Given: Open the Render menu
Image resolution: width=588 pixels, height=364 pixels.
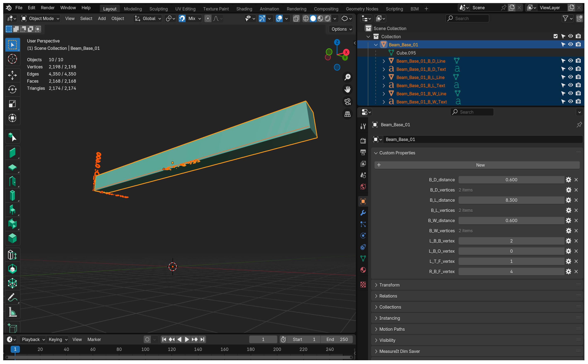Looking at the screenshot, I should (47, 8).
